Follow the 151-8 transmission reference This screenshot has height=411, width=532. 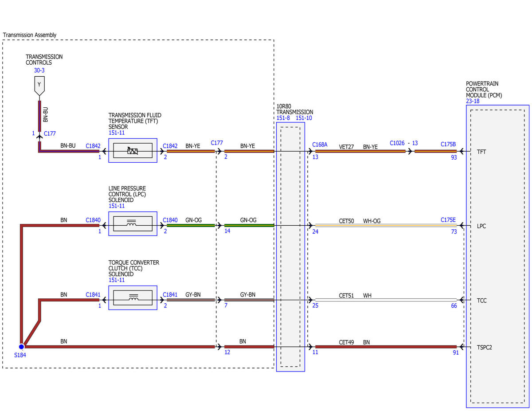click(283, 118)
